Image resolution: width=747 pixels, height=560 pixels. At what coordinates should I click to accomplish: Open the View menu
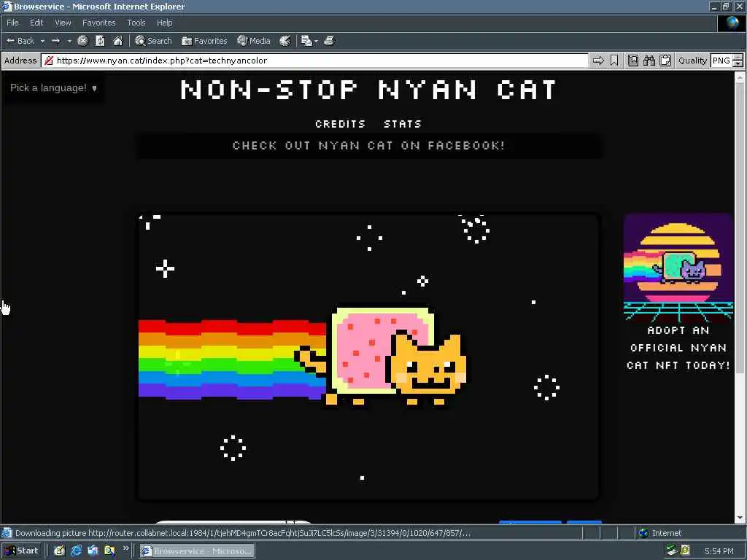point(63,23)
